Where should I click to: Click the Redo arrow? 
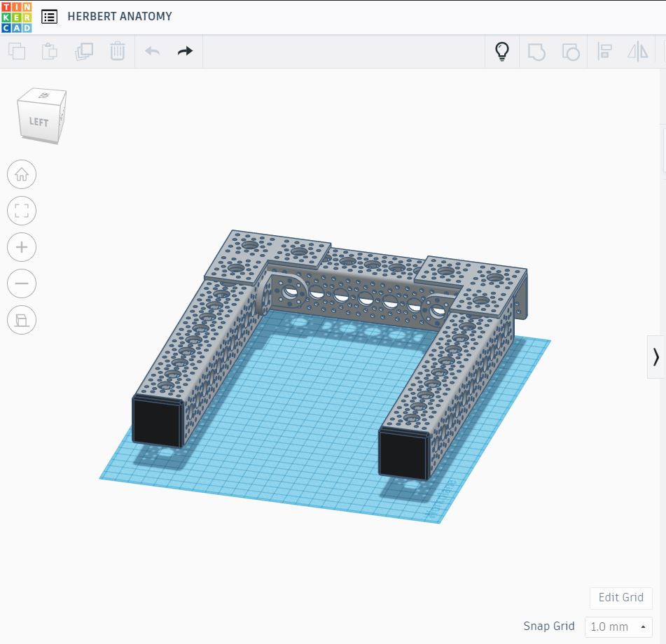pos(185,51)
